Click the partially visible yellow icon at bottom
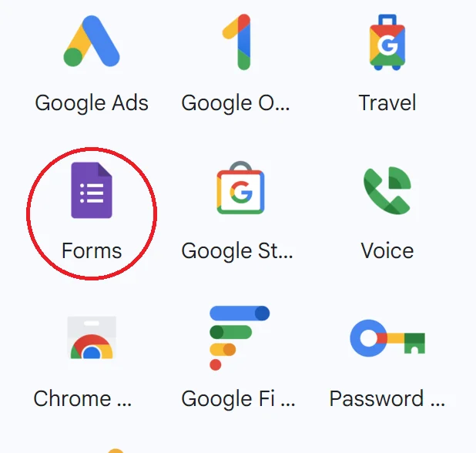Viewport: 476px width, 453px height. pyautogui.click(x=116, y=451)
